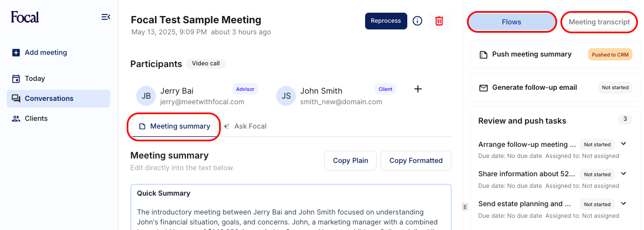This screenshot has height=230, width=644.
Task: Expand the Arrange follow-up meeting task
Action: coord(624,144)
